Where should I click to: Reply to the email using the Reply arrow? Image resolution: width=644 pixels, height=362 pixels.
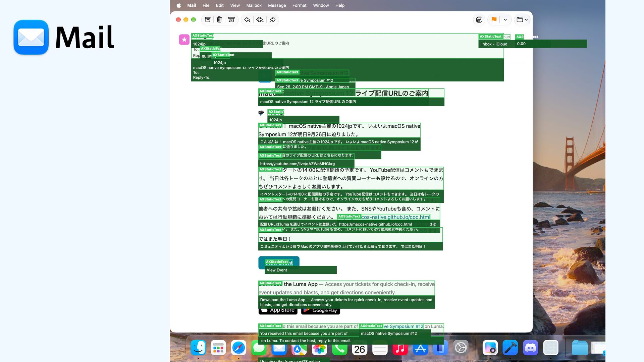pos(247,20)
